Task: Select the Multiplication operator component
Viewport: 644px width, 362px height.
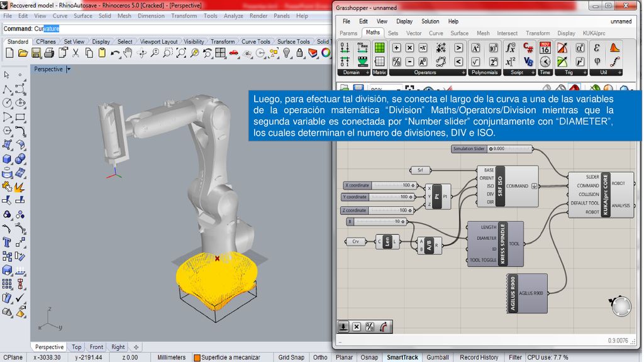Action: click(x=409, y=48)
